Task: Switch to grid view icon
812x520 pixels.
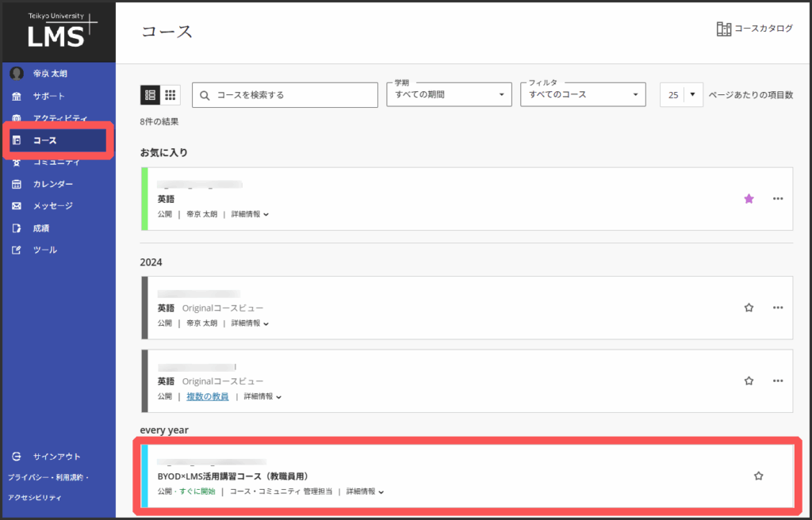Action: pyautogui.click(x=170, y=95)
